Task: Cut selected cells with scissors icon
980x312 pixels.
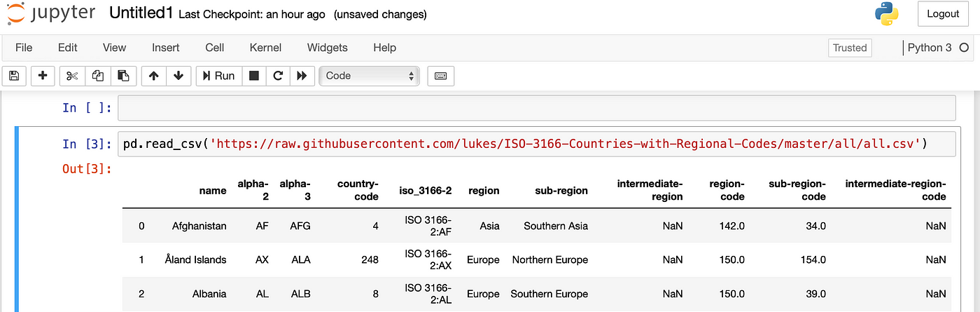Action: tap(72, 76)
